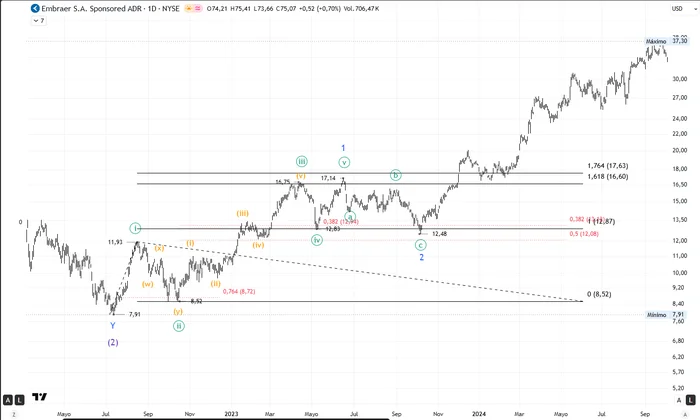700x420 pixels.
Task: Click the Z timezone button at the time axis start
Action: [13, 415]
